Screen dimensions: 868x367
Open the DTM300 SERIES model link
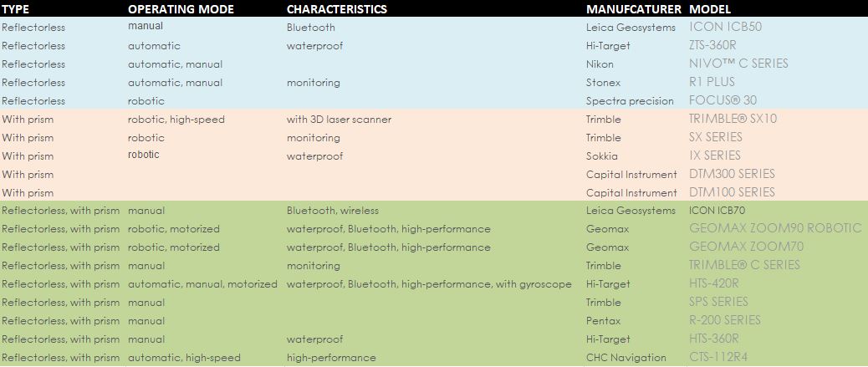(732, 174)
